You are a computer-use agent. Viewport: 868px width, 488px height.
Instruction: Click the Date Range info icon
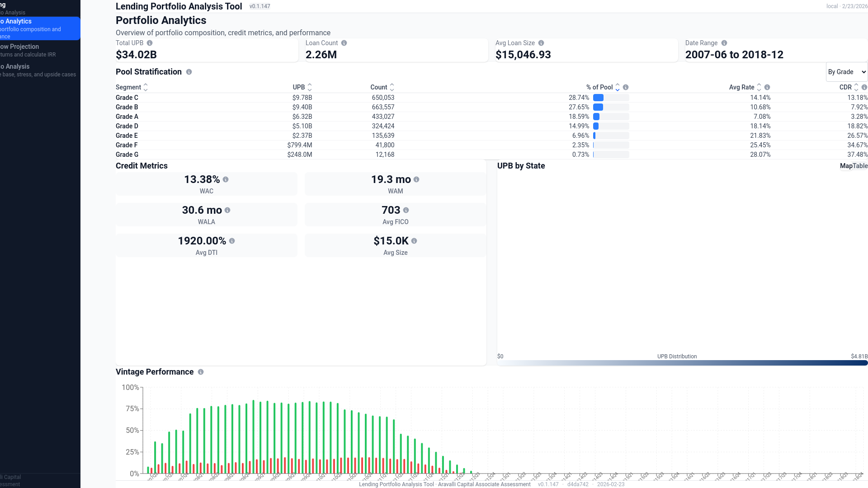click(x=724, y=43)
